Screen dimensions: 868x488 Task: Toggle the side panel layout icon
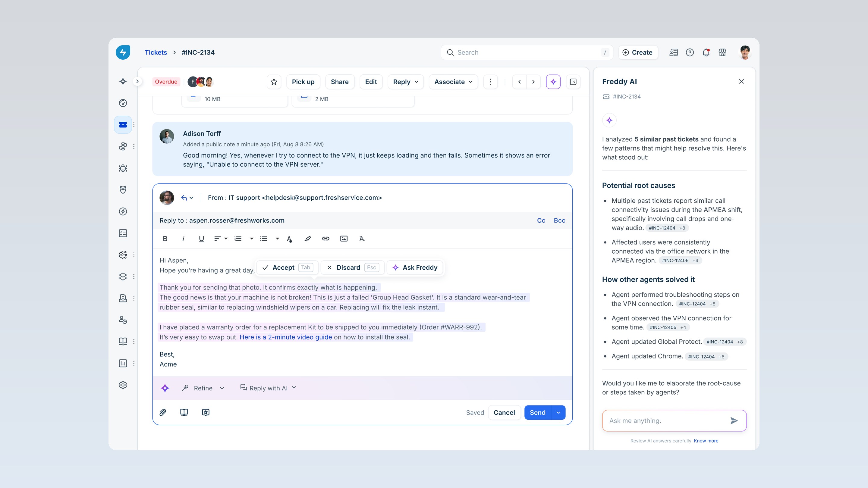[573, 82]
